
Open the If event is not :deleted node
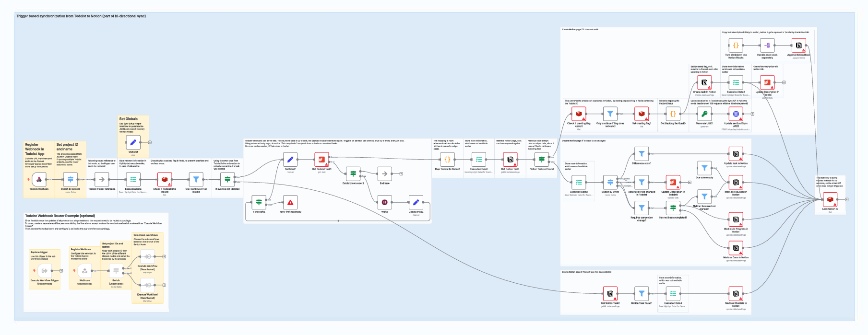click(x=227, y=180)
